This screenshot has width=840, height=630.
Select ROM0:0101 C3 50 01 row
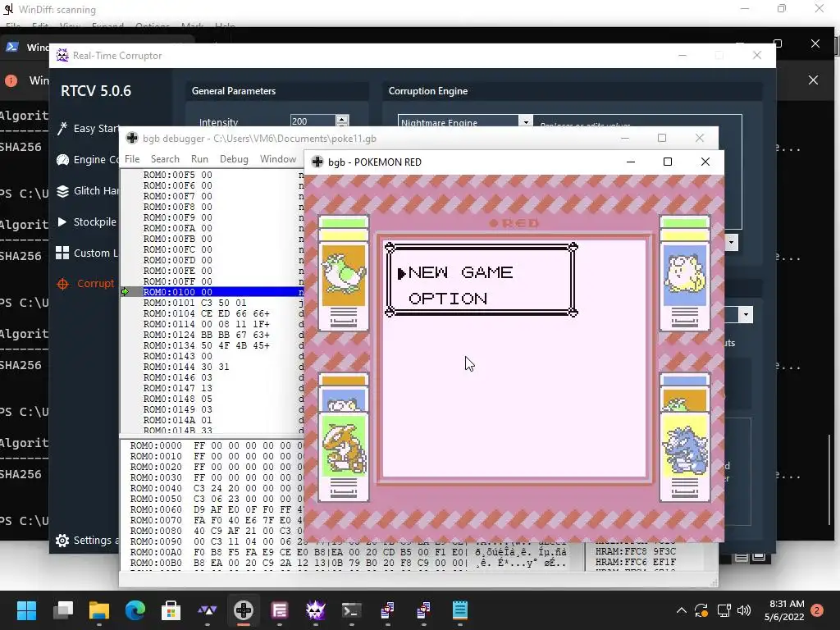tap(212, 303)
